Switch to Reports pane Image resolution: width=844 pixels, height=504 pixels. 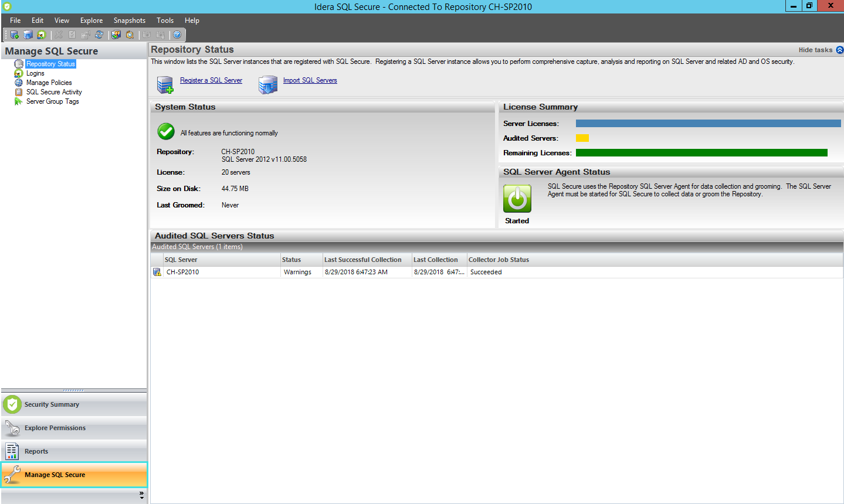[74, 451]
